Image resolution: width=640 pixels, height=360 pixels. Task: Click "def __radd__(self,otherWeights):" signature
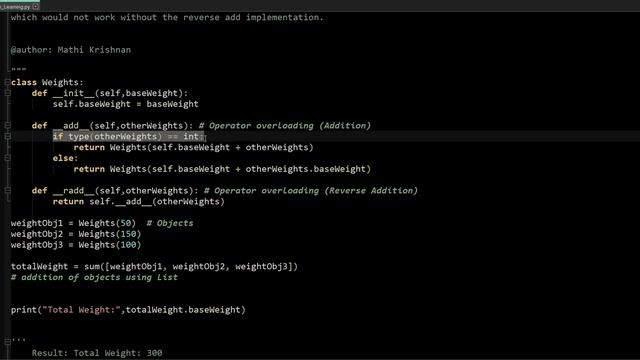[115, 191]
